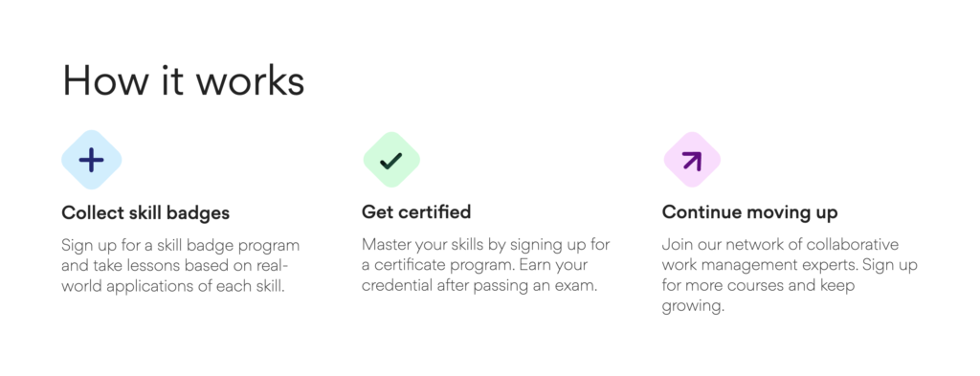The height and width of the screenshot is (376, 980).
Task: Click the "Collect skill badges" title
Action: pyautogui.click(x=145, y=213)
